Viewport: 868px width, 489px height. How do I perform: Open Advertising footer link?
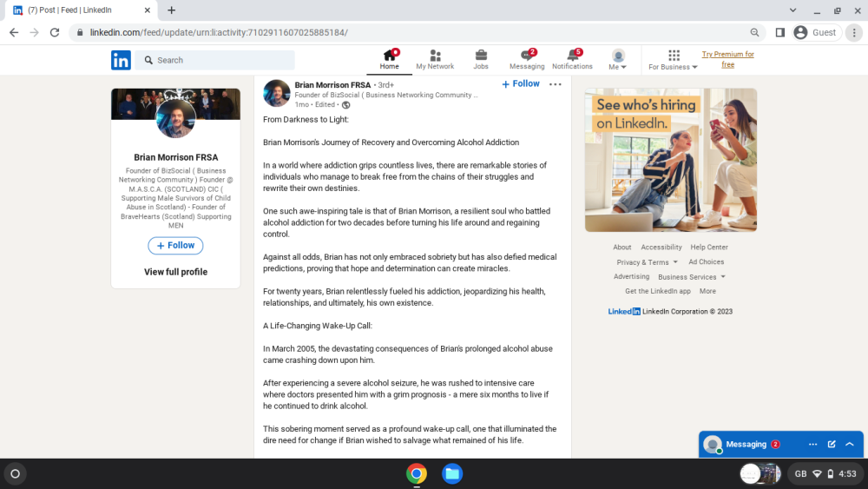631,276
